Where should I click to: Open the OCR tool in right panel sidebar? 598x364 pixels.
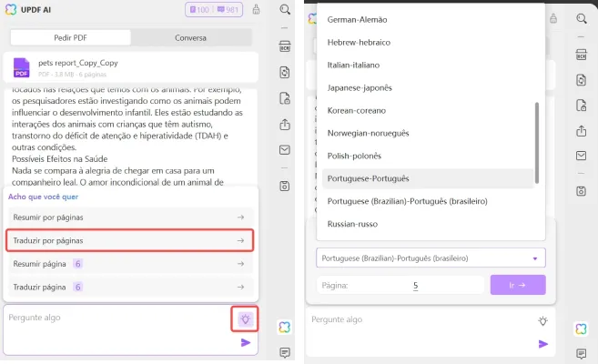(x=582, y=55)
